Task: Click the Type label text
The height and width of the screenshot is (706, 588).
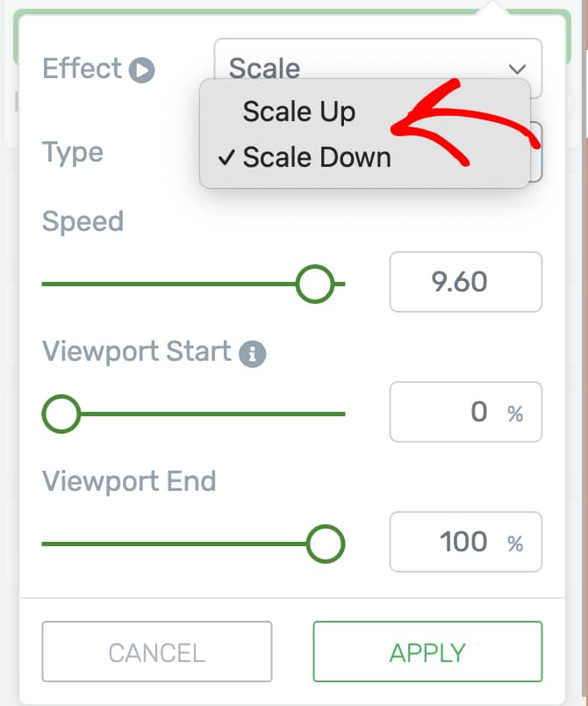Action: (73, 153)
